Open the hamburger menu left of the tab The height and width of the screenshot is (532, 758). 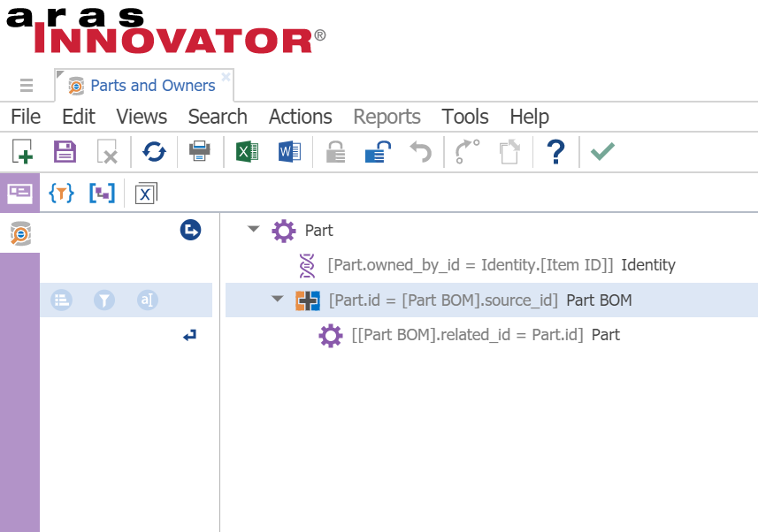tap(27, 86)
